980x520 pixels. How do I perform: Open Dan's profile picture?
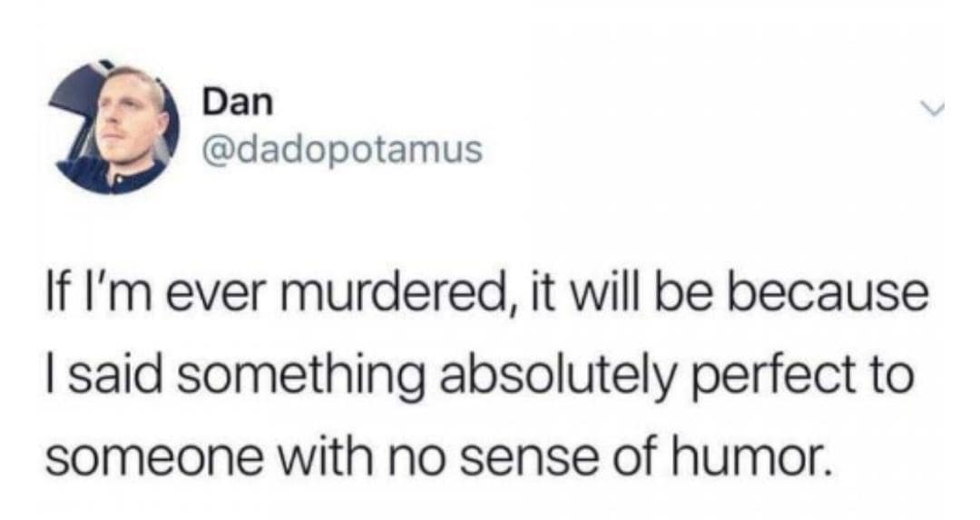(114, 127)
